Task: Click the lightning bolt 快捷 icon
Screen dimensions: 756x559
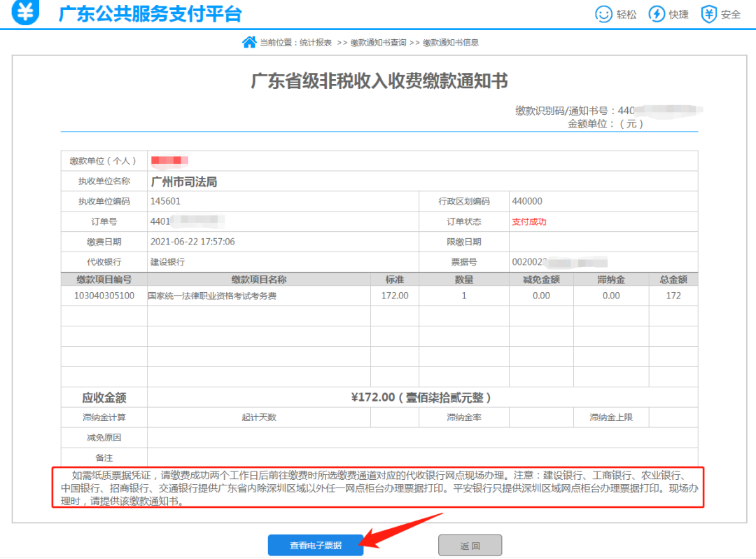Action: (656, 14)
